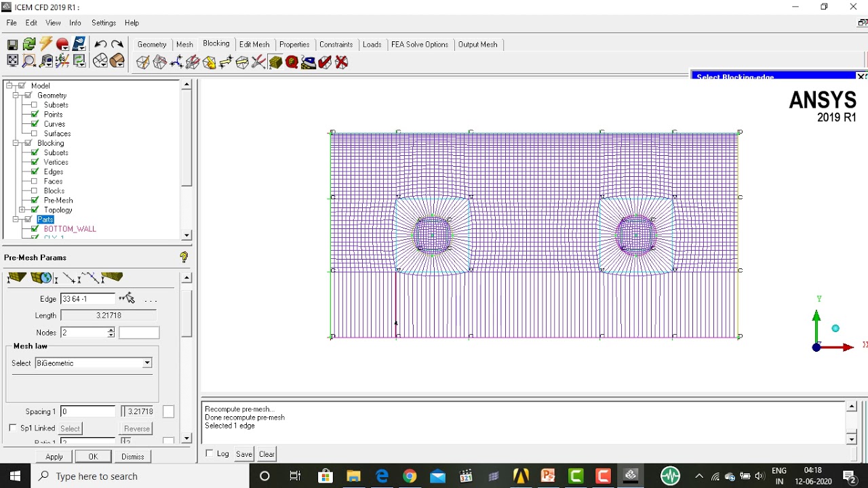Enable the Surfaces checkbox
This screenshot has width=868, height=488.
[35, 134]
